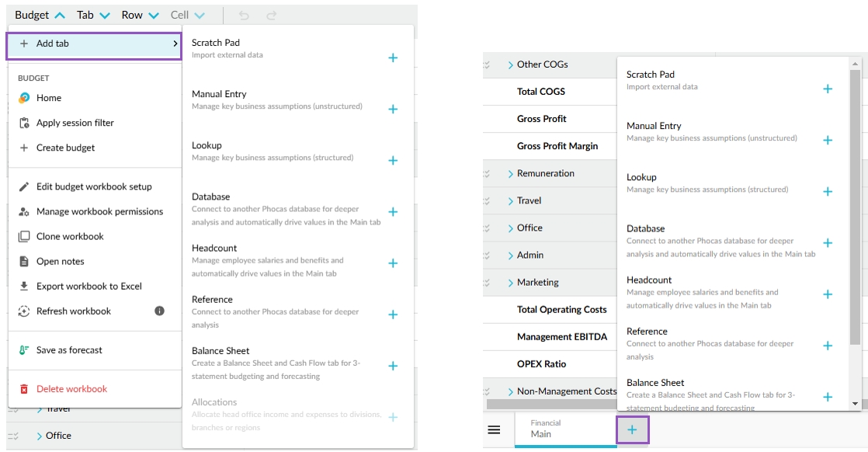Click the undo arrow in the toolbar
This screenshot has width=868, height=452.
pos(244,16)
